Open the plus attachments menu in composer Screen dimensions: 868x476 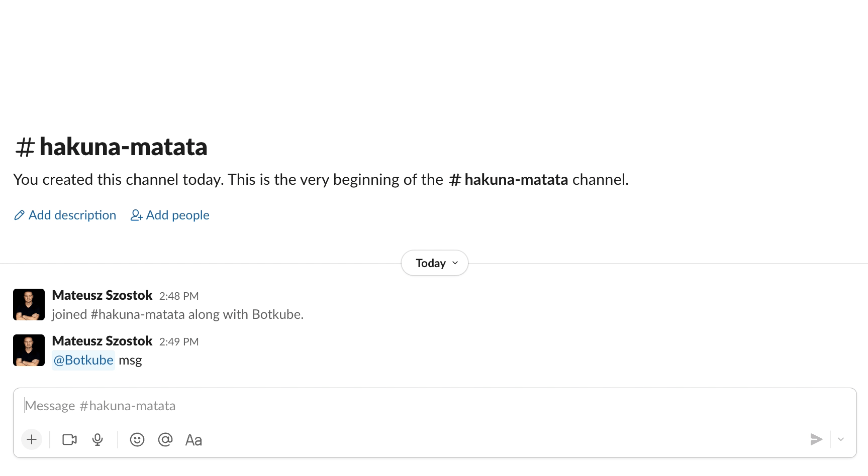[x=32, y=440]
